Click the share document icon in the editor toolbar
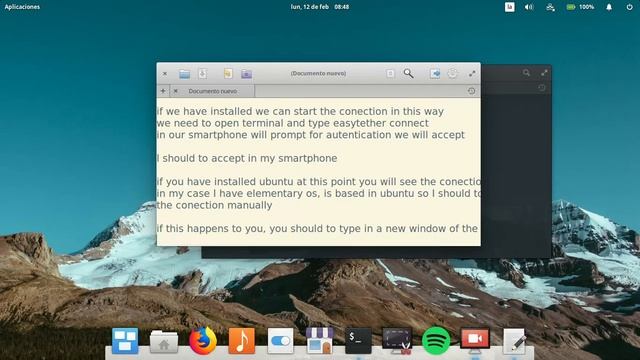The height and width of the screenshot is (360, 640). pos(435,73)
